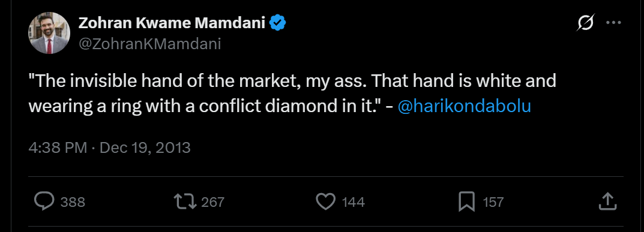Click the 4:38 PM post time
The height and width of the screenshot is (232, 644).
pyautogui.click(x=58, y=147)
